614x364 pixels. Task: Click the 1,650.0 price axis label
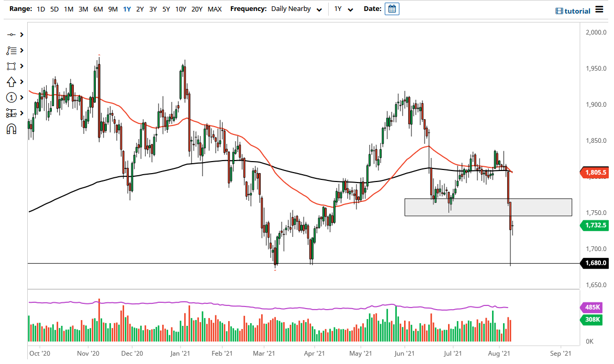[x=596, y=285]
